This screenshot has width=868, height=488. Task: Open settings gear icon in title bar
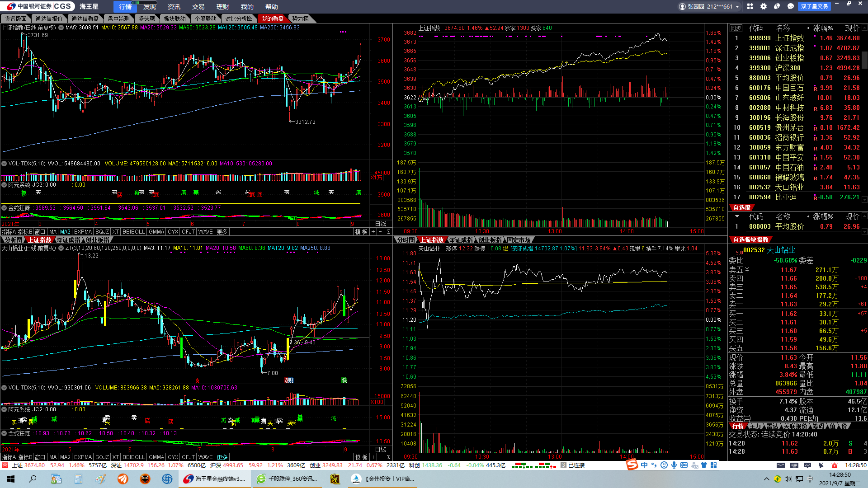coord(764,6)
